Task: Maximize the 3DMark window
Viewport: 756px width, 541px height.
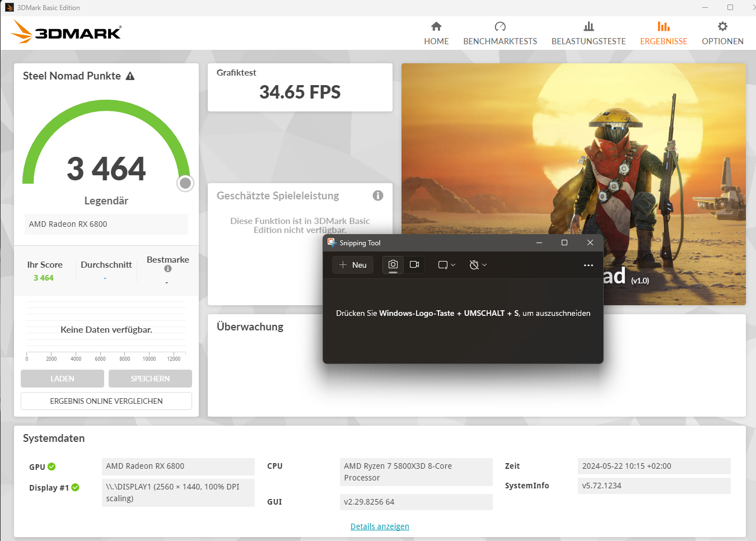Action: (730, 7)
